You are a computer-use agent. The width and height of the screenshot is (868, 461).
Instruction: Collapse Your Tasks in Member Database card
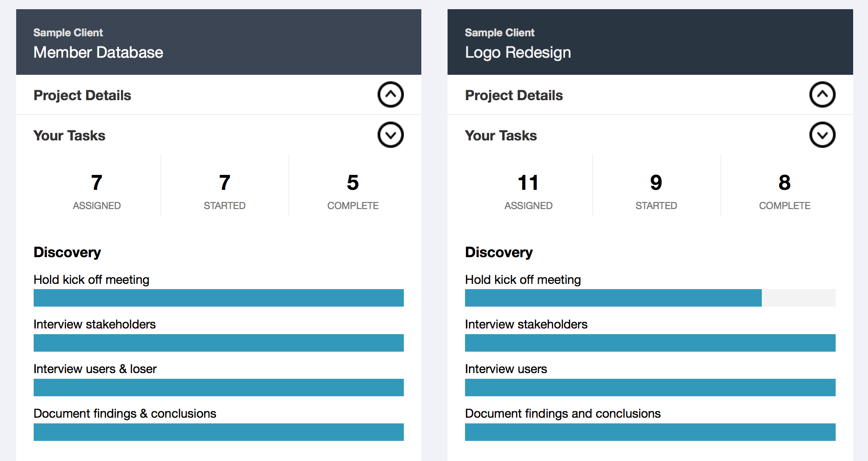(390, 135)
